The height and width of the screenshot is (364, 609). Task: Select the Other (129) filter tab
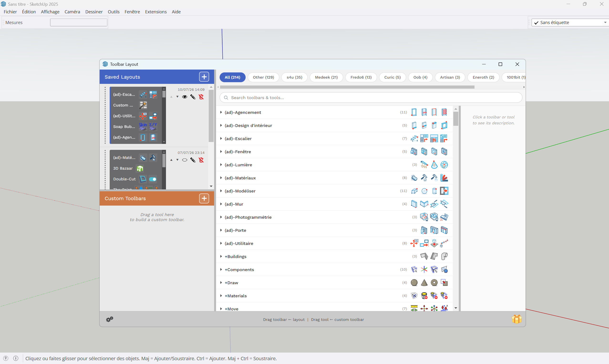[x=263, y=77]
